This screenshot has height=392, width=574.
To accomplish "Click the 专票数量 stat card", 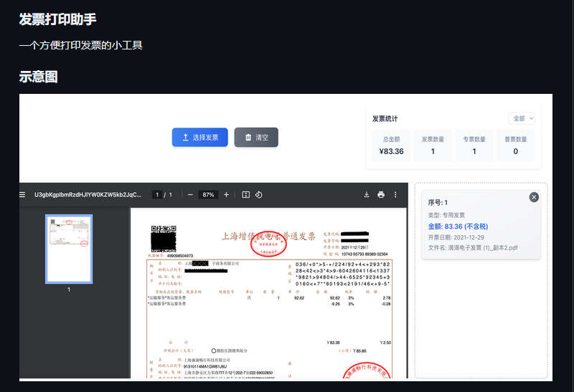I will 474,145.
